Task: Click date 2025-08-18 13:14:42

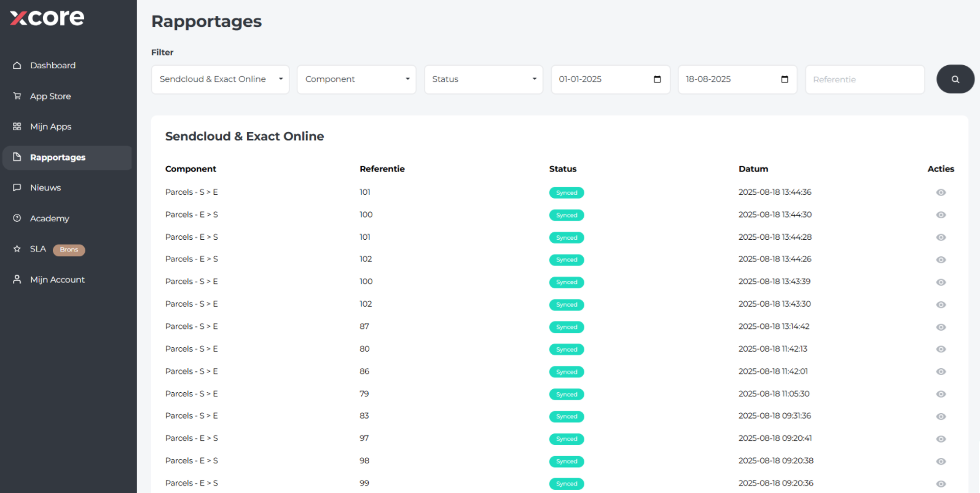Action: [x=774, y=326]
